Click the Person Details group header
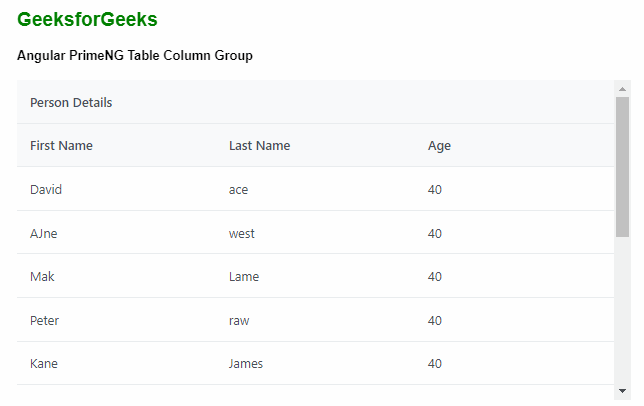The image size is (644, 406). click(x=71, y=102)
